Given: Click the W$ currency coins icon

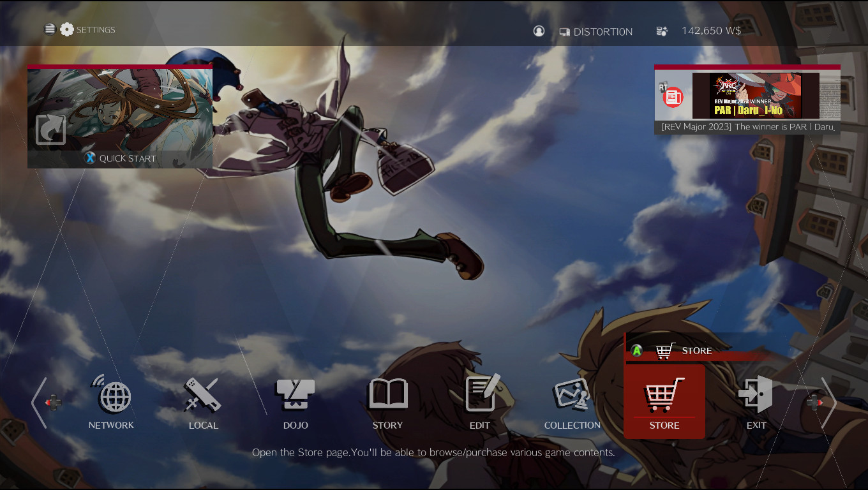Looking at the screenshot, I should click(x=662, y=31).
